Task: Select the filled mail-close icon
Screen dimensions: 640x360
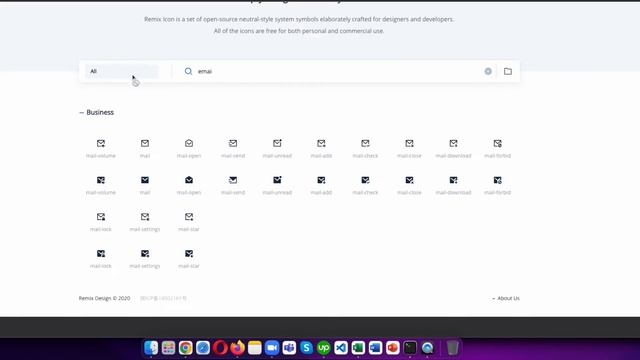Action: pos(409,180)
